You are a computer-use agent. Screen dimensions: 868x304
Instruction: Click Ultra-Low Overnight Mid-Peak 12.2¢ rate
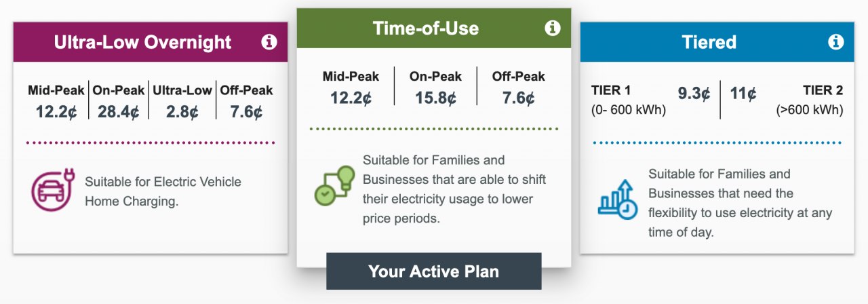click(56, 111)
